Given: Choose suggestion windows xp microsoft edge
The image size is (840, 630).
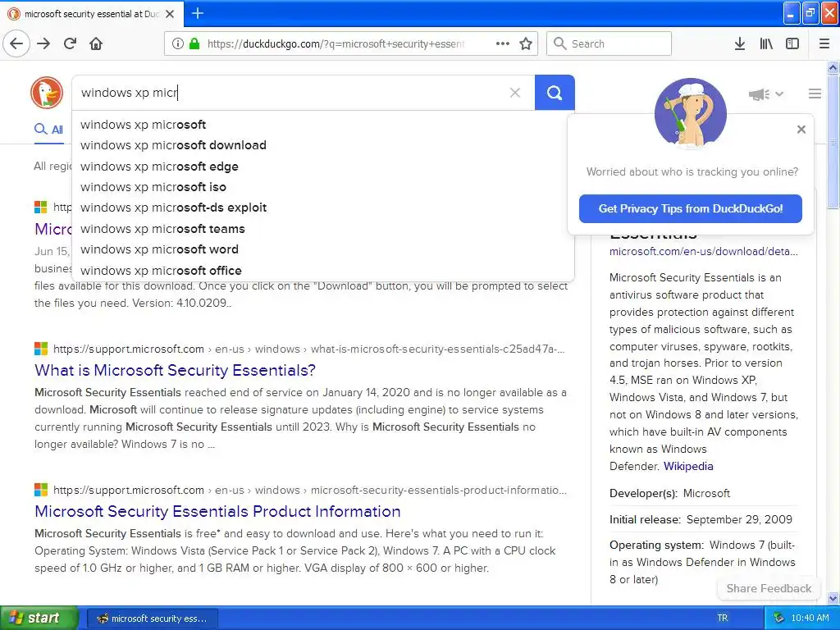Looking at the screenshot, I should [323, 166].
